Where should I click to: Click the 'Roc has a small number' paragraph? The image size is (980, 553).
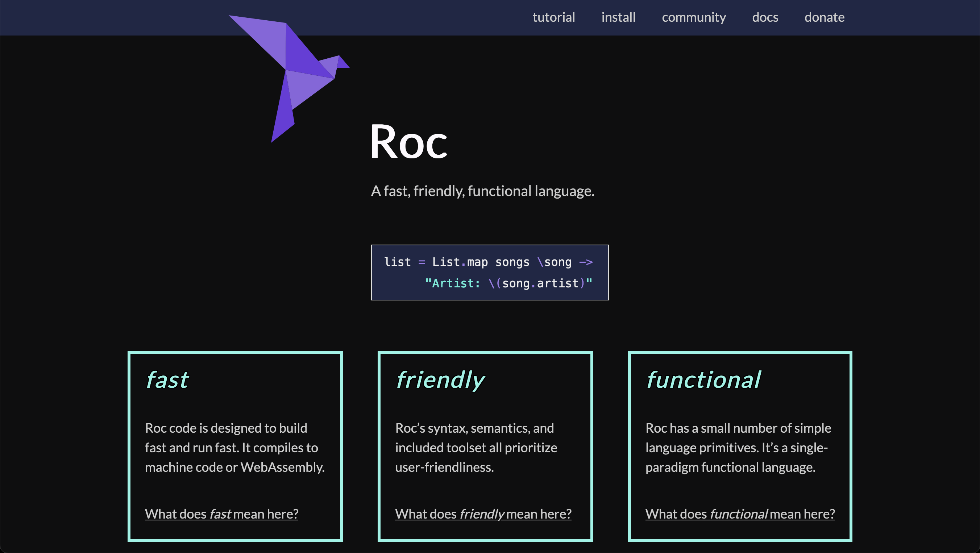click(738, 448)
